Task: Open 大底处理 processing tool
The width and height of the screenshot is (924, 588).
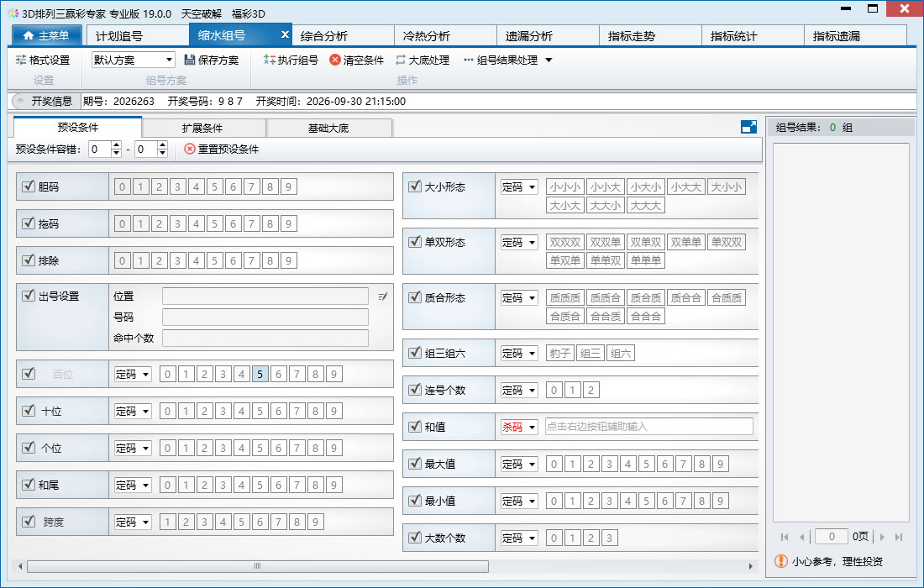Action: coord(422,60)
